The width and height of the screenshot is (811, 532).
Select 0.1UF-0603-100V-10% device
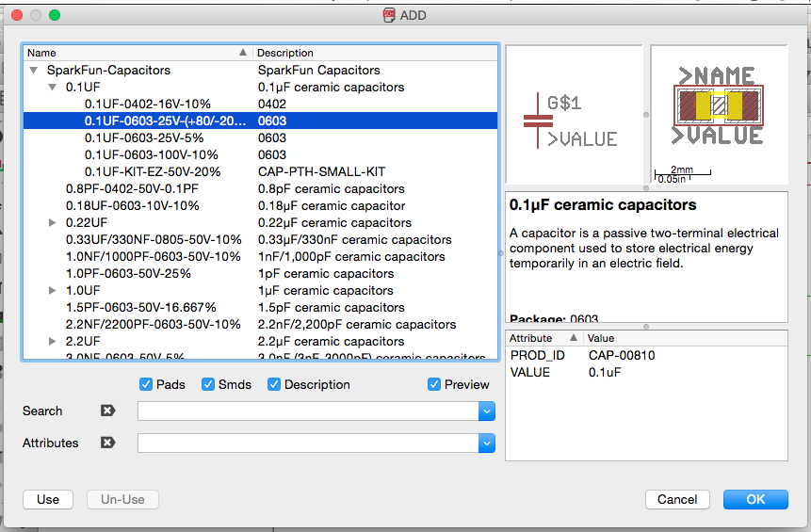click(x=151, y=154)
